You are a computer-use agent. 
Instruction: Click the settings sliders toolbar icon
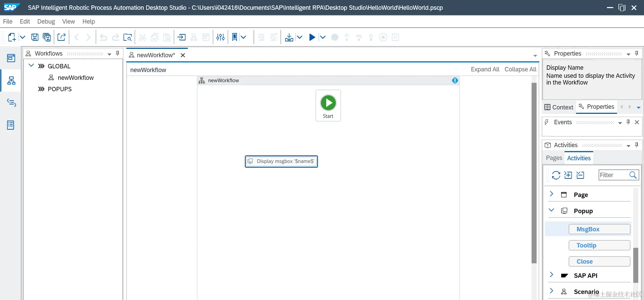221,37
